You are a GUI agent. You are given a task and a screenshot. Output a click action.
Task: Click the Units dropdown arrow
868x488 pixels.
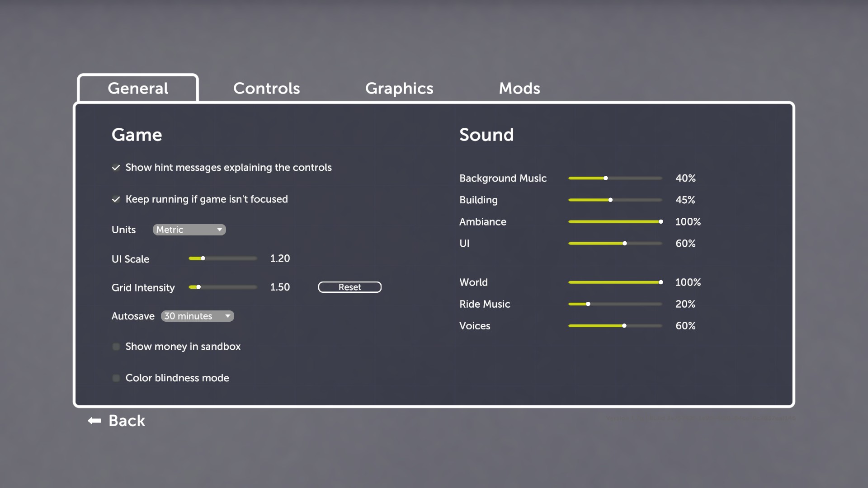[219, 230]
